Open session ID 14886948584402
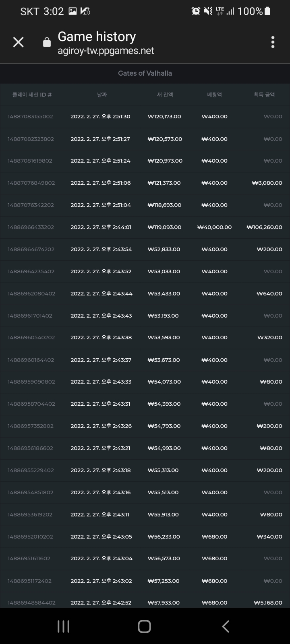The height and width of the screenshot is (644, 290). tap(31, 603)
